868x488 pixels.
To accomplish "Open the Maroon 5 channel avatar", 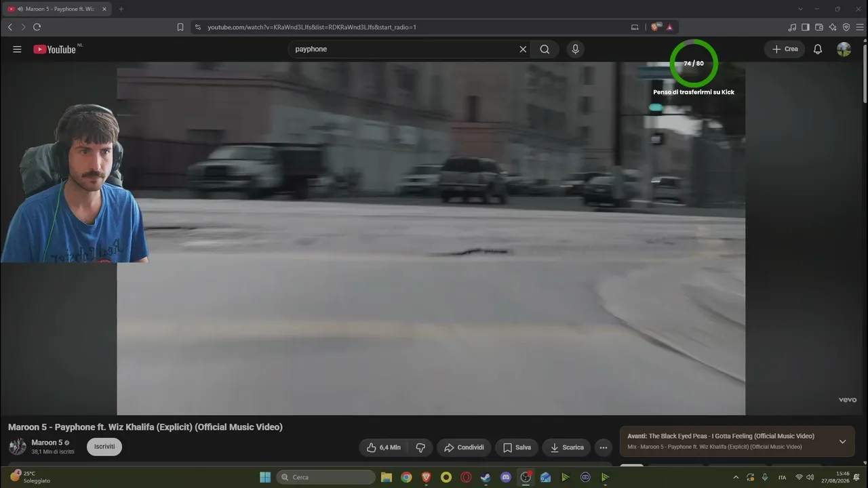I will click(18, 447).
